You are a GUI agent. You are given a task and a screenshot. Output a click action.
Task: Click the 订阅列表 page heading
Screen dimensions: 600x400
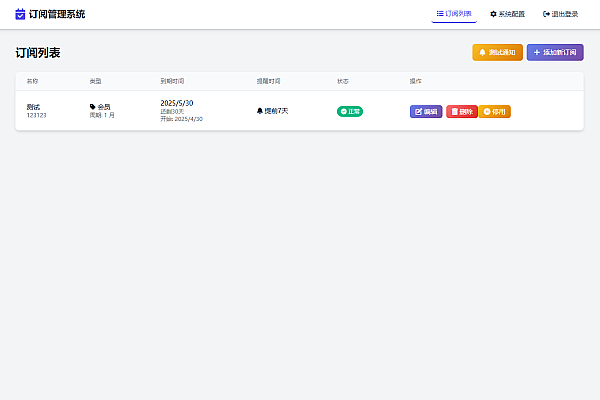click(38, 53)
